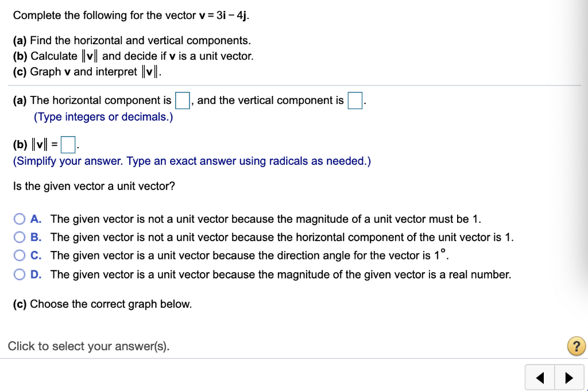588x391 pixels.
Task: Click the right navigation arrow
Action: 569,377
